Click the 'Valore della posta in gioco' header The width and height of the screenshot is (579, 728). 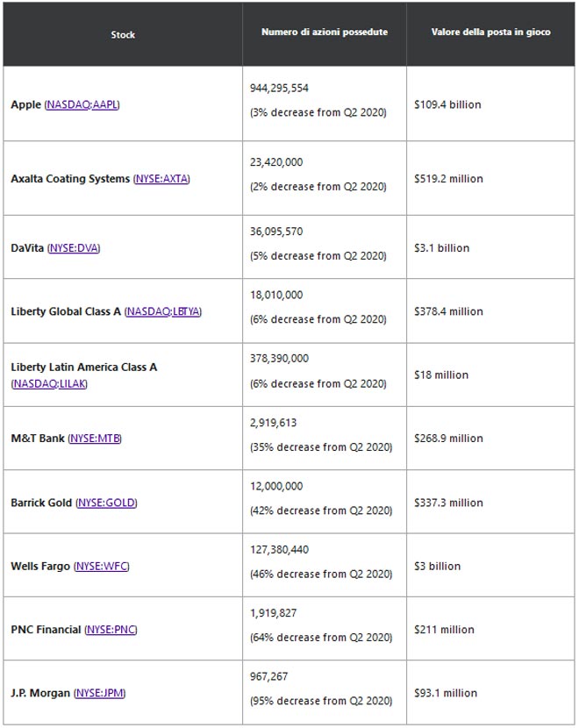(x=490, y=32)
